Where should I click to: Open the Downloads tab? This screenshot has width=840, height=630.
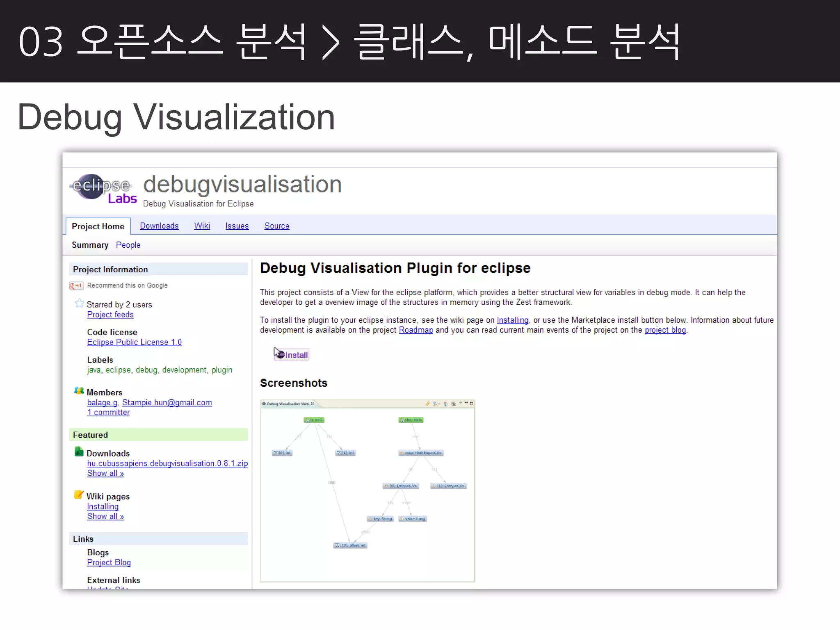159,226
